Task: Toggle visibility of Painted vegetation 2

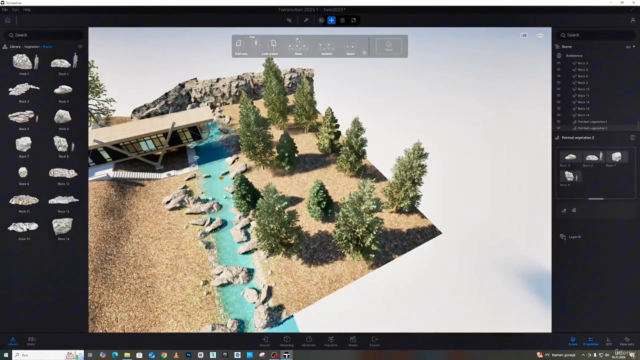Action: [x=559, y=128]
